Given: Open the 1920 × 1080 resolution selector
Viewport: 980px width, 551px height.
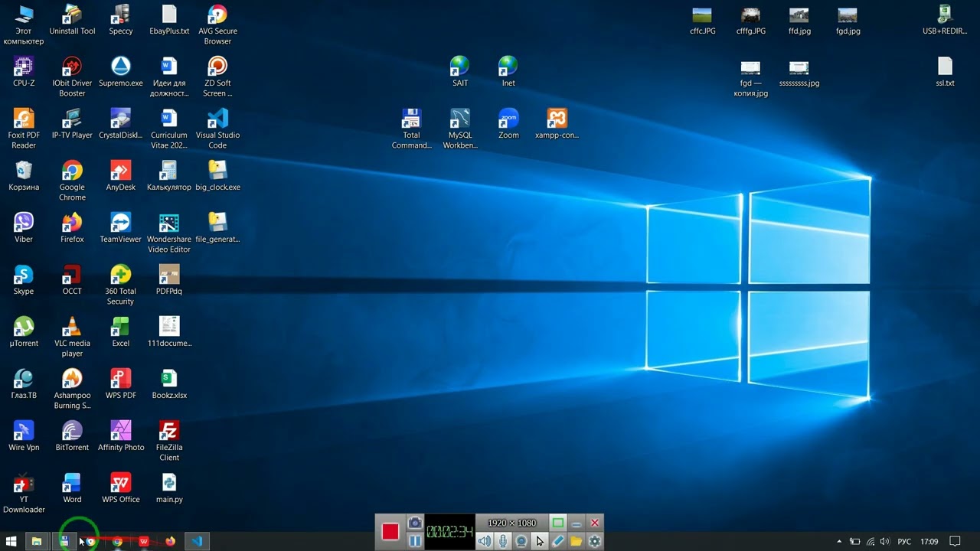Looking at the screenshot, I should pos(512,523).
